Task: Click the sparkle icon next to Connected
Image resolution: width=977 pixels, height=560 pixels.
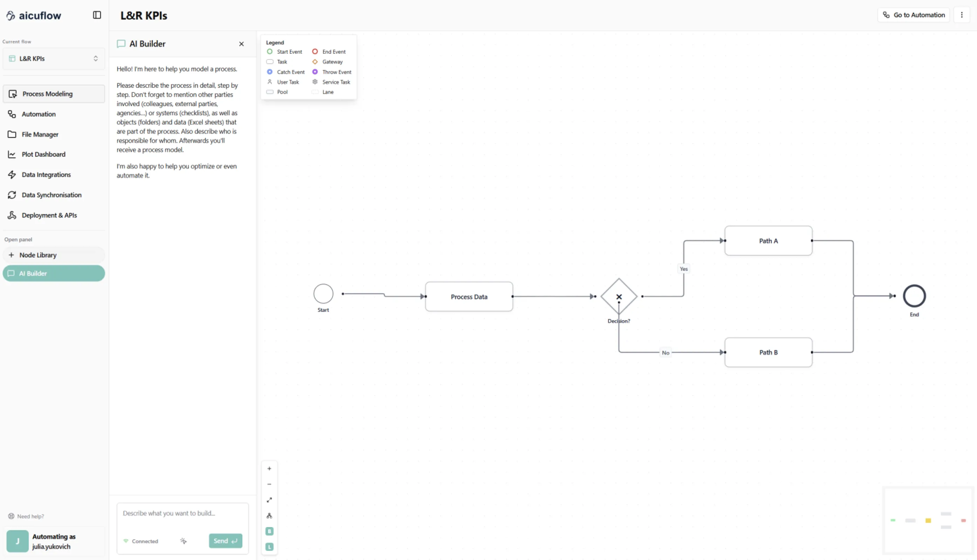Action: click(183, 541)
